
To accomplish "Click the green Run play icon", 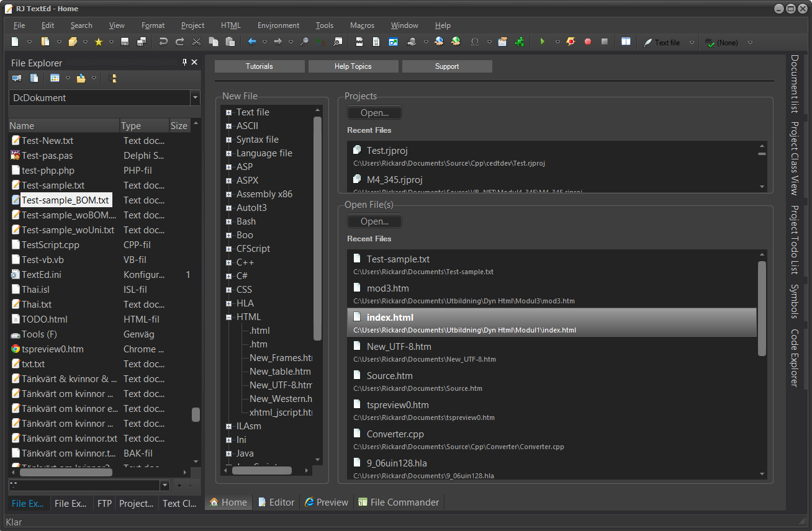I will pos(542,42).
